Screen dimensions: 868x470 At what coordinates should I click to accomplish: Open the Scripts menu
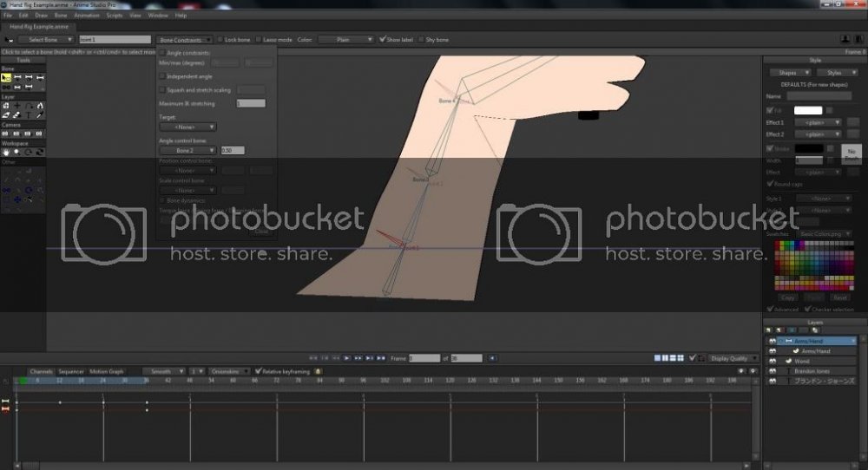click(115, 16)
